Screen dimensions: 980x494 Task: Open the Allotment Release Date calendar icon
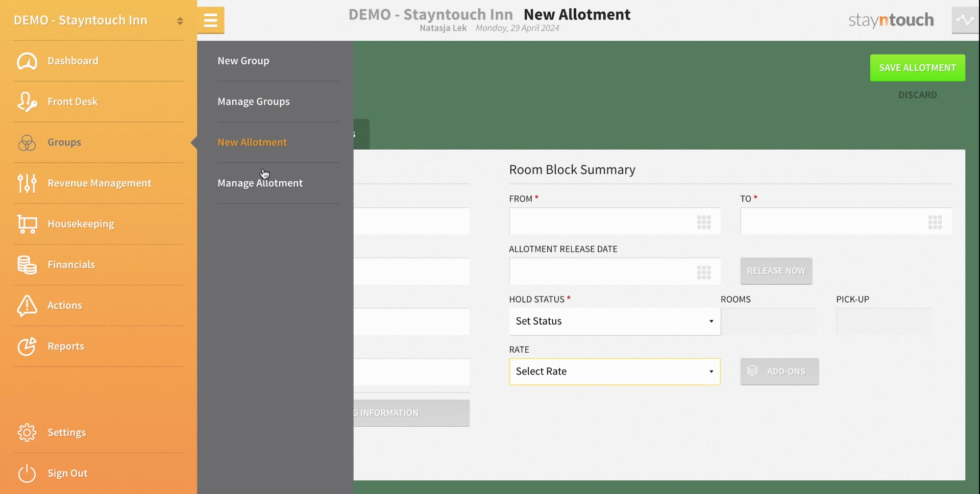click(704, 273)
